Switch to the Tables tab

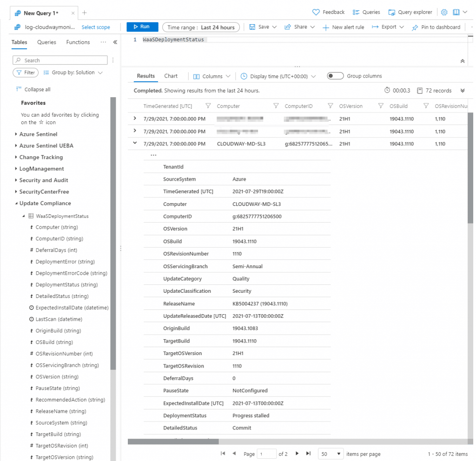19,42
